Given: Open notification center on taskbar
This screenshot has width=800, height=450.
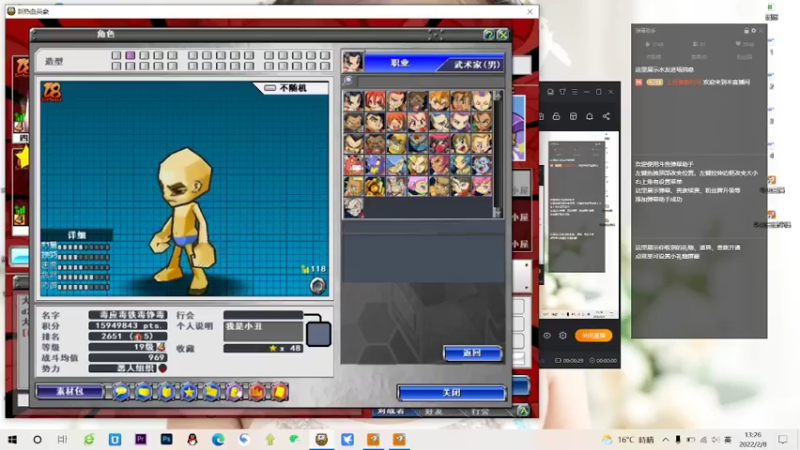Looking at the screenshot, I should (x=783, y=439).
